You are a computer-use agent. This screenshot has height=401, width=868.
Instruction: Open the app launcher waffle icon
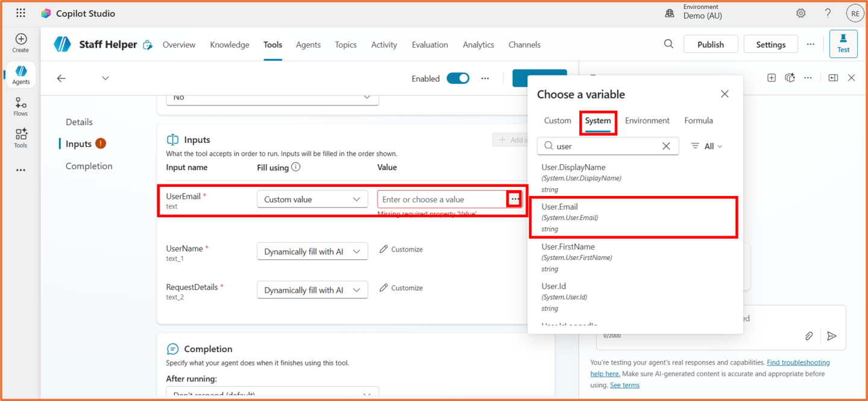pos(20,13)
